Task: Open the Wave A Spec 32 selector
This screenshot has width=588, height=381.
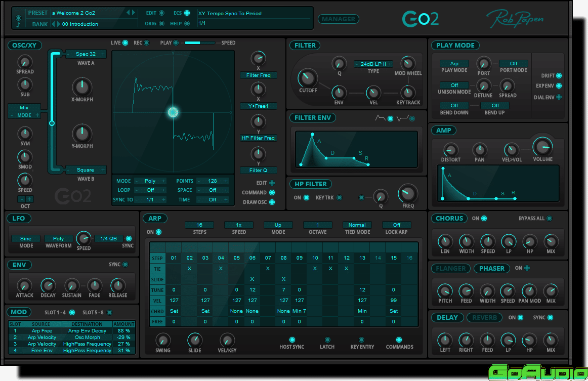Action: coord(86,54)
